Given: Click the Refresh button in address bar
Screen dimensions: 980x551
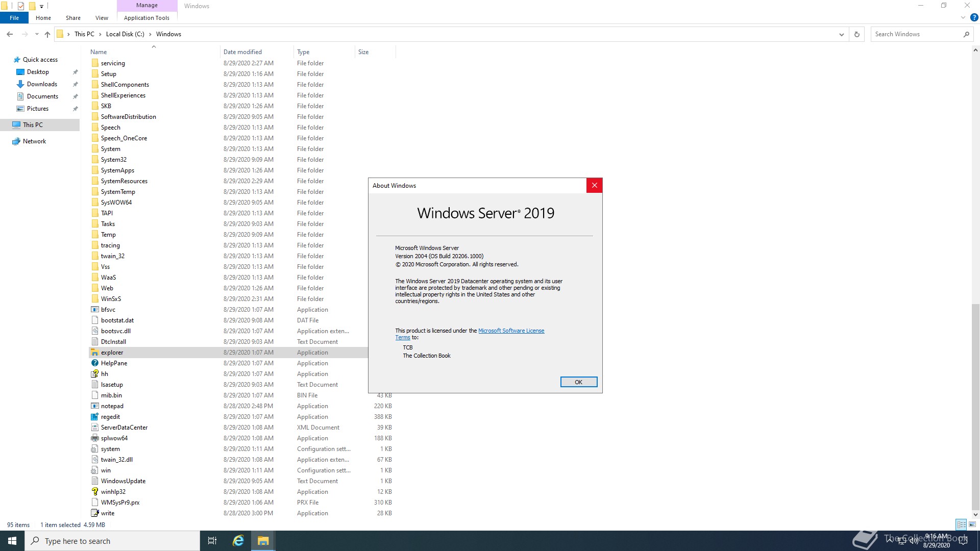Looking at the screenshot, I should click(857, 34).
